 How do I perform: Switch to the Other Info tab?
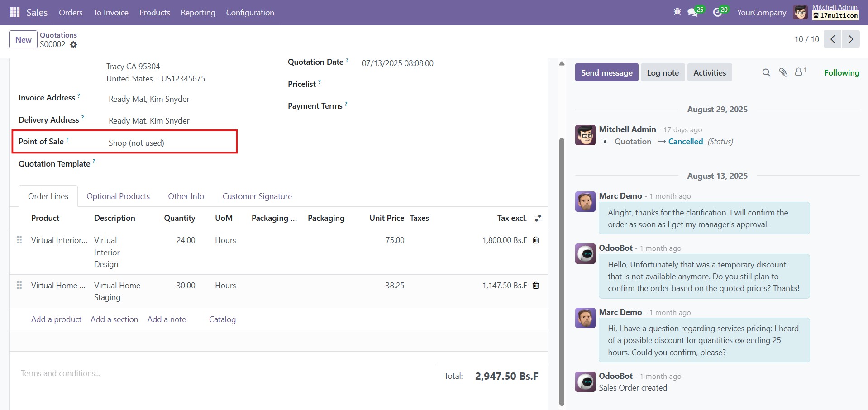click(186, 196)
